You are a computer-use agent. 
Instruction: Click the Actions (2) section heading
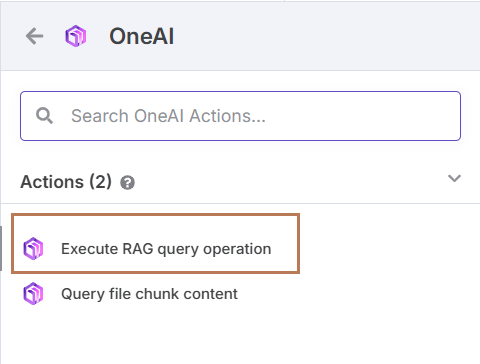click(x=66, y=182)
